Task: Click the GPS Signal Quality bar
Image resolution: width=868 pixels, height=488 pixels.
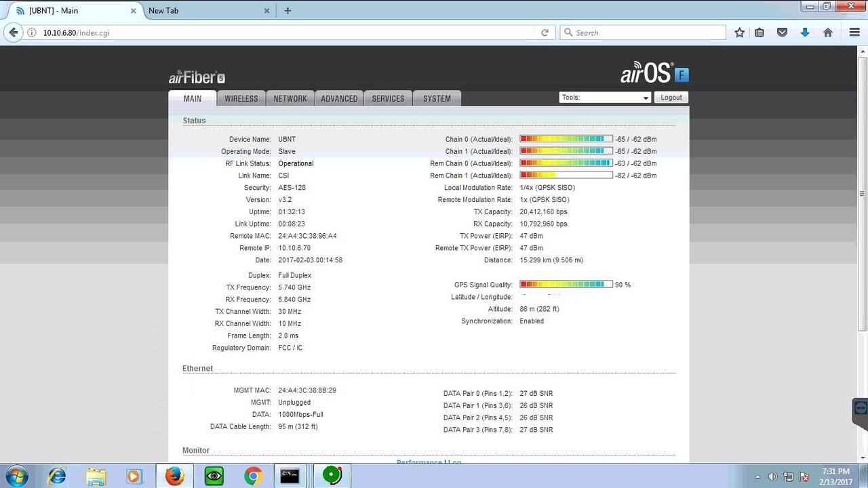Action: [566, 285]
